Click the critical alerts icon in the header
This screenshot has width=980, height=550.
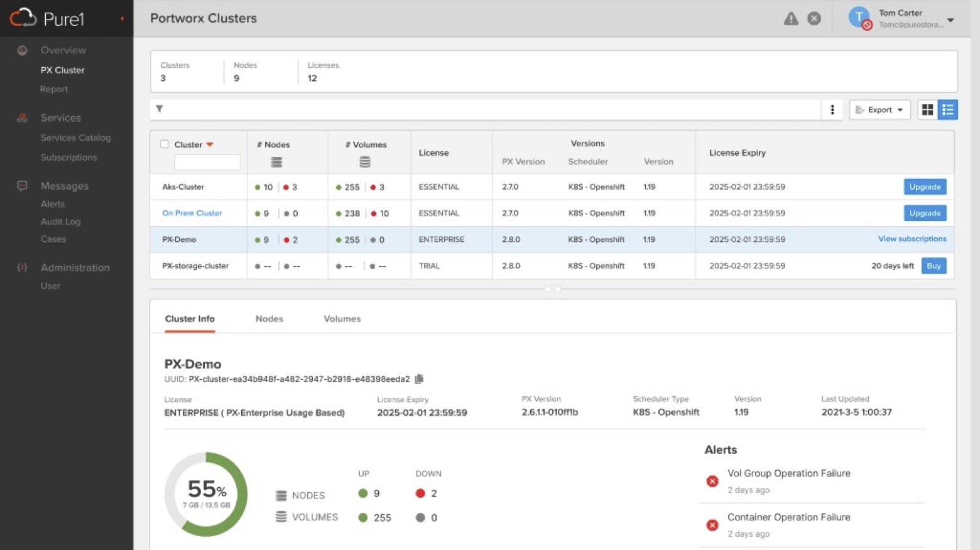814,18
